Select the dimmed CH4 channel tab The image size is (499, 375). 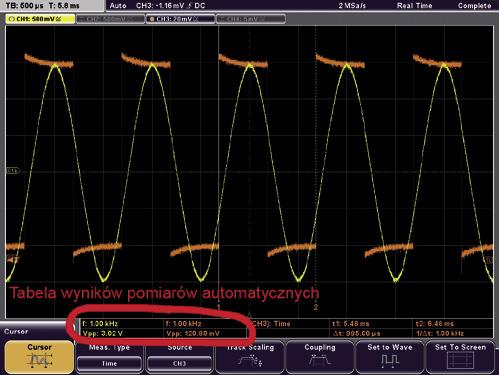251,19
